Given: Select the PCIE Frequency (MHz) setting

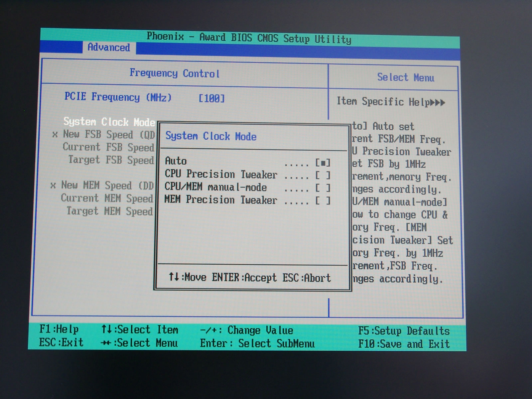Looking at the screenshot, I should pos(118,97).
